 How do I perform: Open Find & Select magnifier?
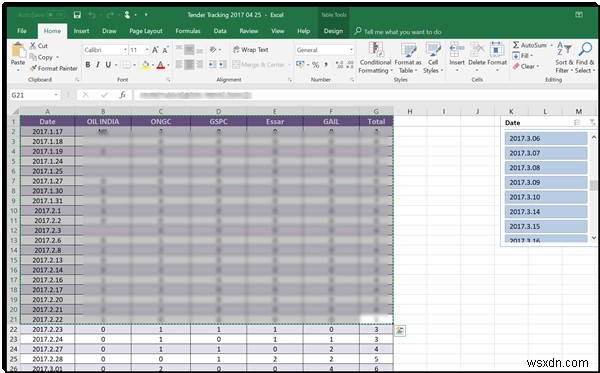pyautogui.click(x=585, y=58)
